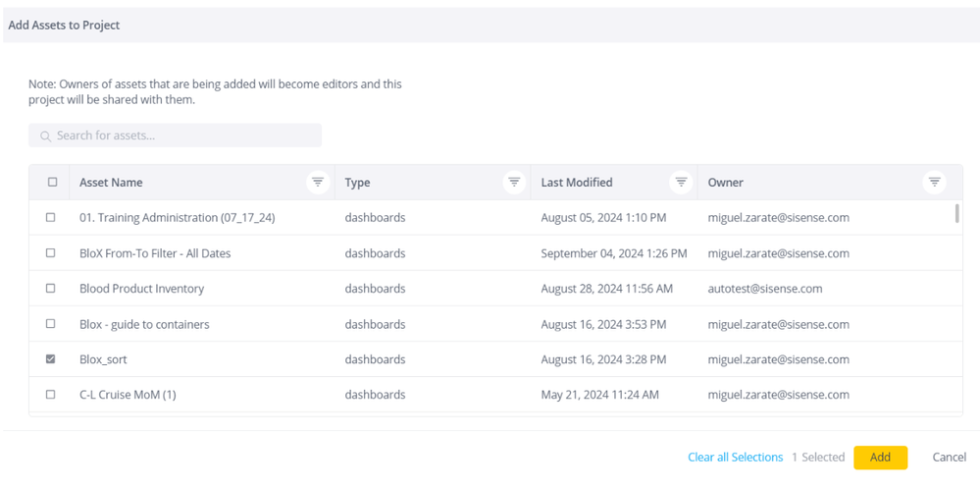Open the Last Modified column filter
The image size is (980, 489).
[680, 183]
